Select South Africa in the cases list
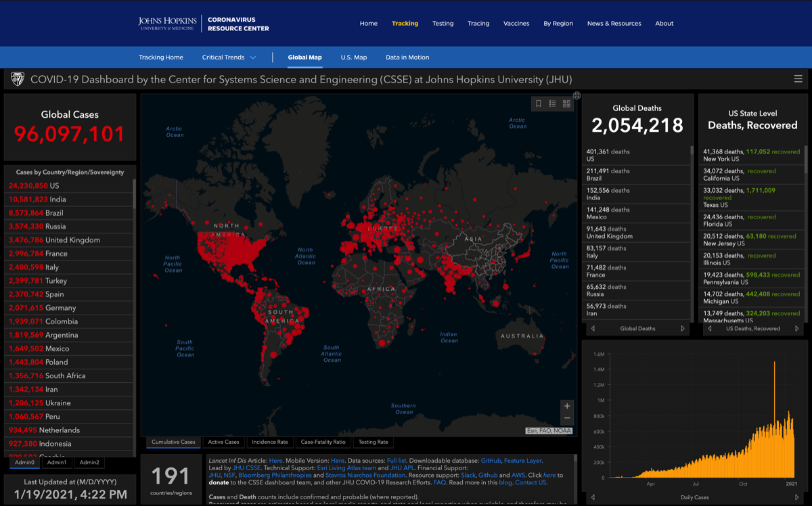This screenshot has height=506, width=812. click(69, 375)
